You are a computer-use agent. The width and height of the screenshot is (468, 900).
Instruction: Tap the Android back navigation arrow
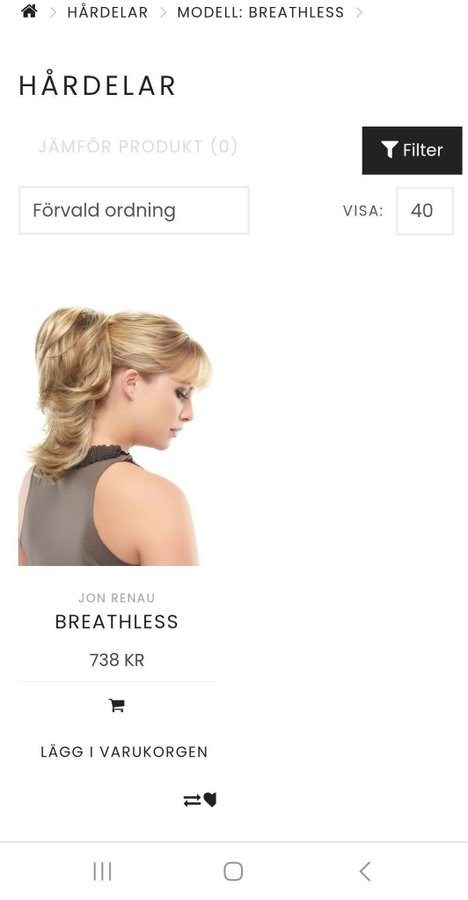[365, 871]
